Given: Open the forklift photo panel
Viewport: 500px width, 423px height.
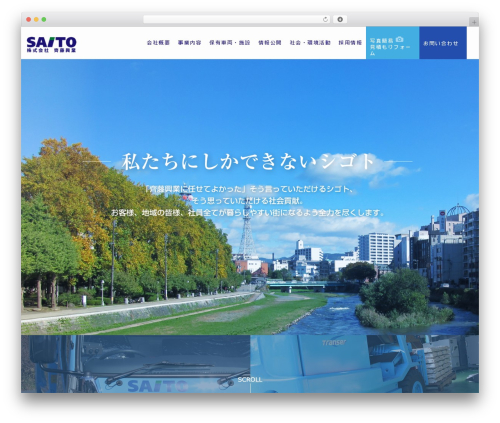Looking at the screenshot, I should click(x=365, y=364).
